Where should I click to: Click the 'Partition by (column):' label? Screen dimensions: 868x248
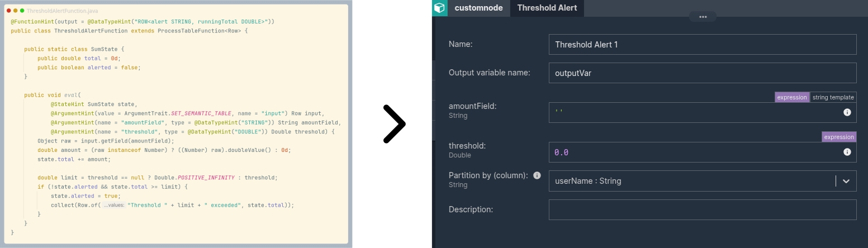pos(488,175)
